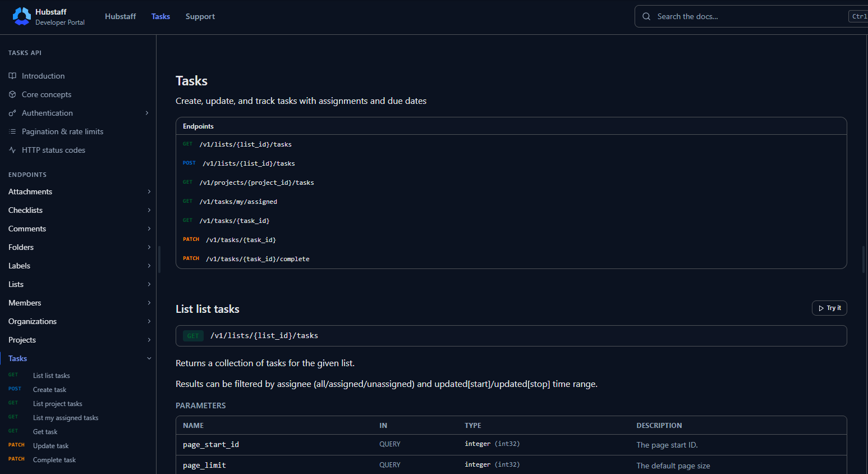Screen dimensions: 868x474
Task: Click the Tasks page heading
Action: [x=191, y=81]
